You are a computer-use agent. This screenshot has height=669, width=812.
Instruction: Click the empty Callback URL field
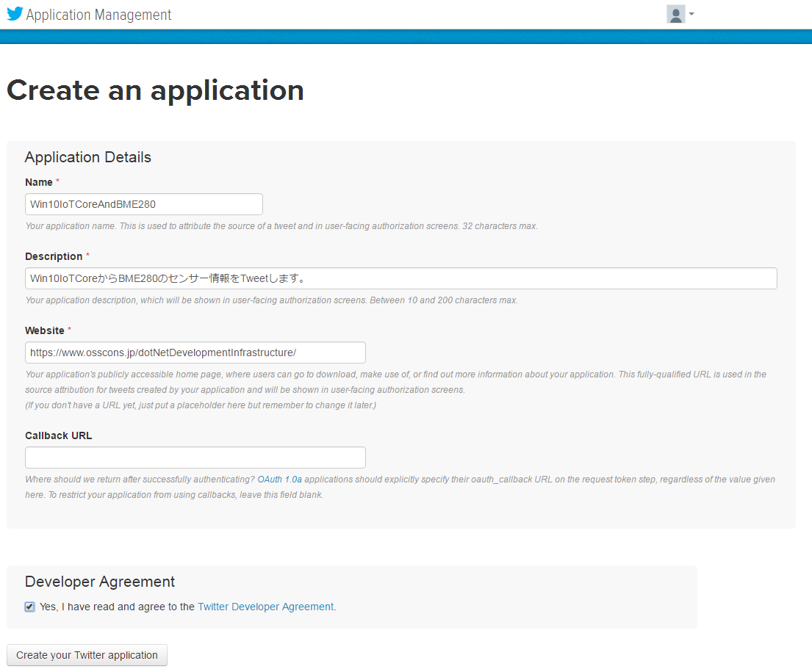(x=195, y=458)
